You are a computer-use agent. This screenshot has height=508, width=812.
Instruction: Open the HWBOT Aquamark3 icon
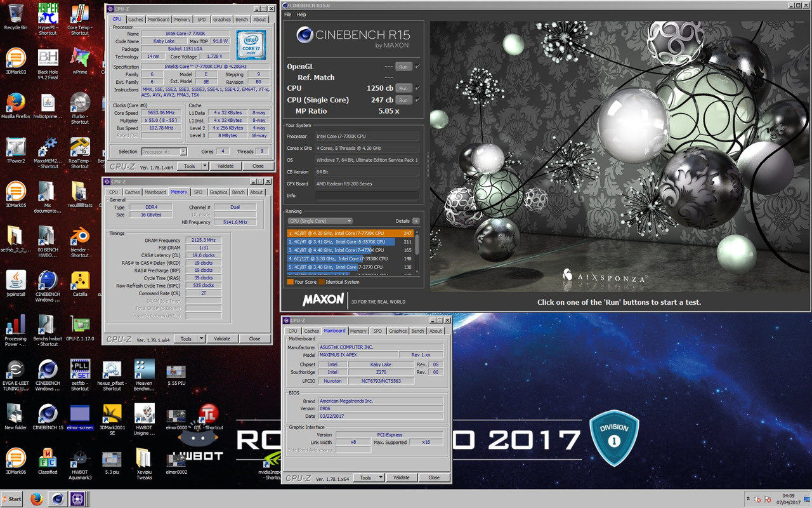click(79, 464)
